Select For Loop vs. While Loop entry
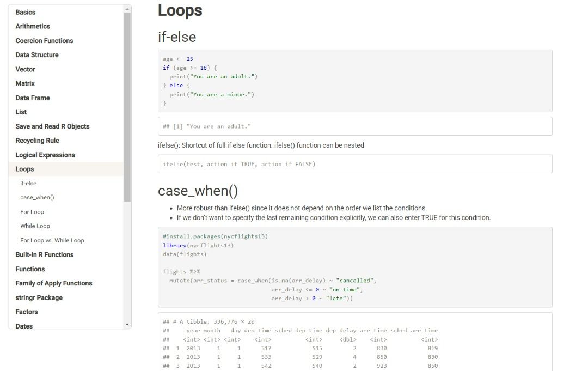This screenshot has height=371, width=588. [x=52, y=240]
